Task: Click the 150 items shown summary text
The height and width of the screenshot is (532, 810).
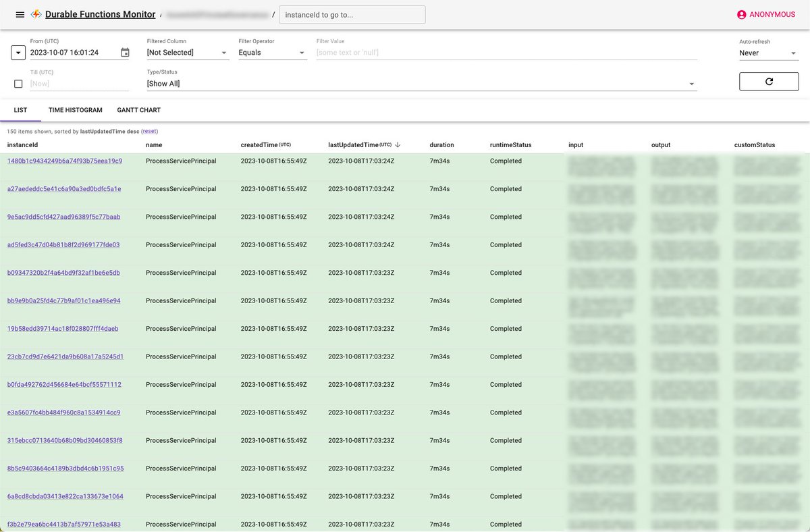Action: point(73,131)
